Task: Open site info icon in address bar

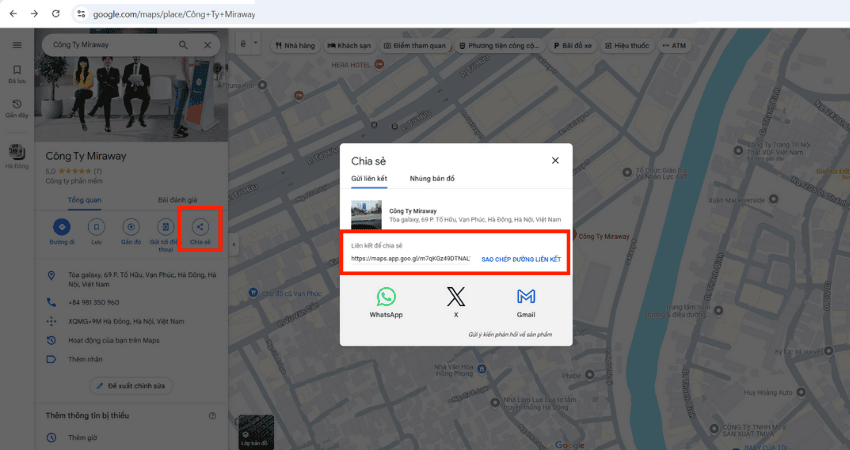Action: coord(81,14)
